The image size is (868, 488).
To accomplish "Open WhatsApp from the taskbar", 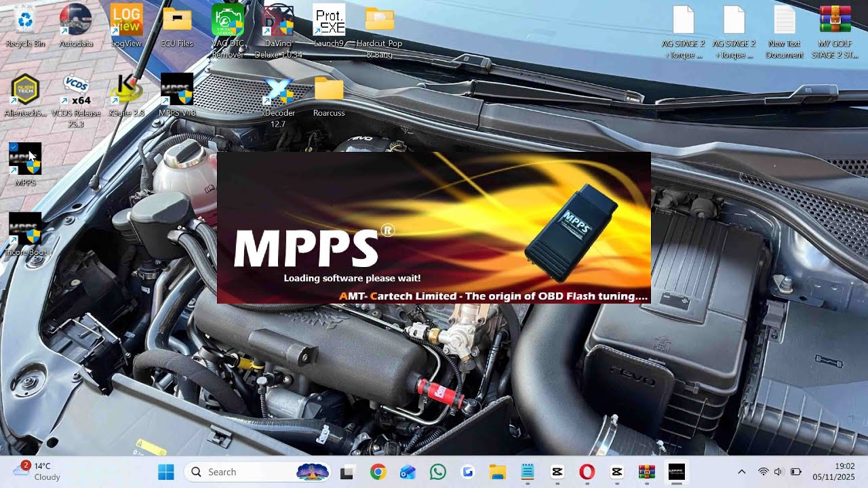I will [x=437, y=472].
